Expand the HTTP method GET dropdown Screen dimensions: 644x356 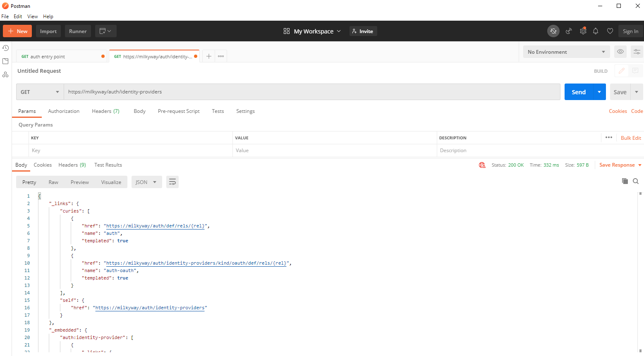[40, 92]
